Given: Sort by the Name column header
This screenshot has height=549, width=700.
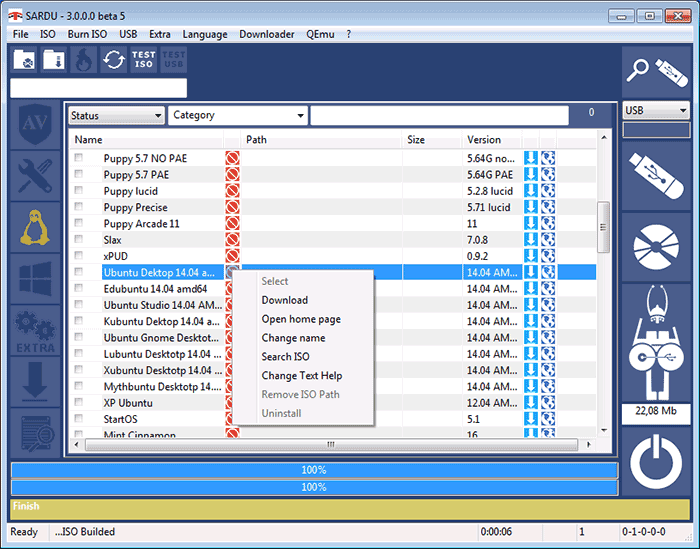Looking at the screenshot, I should (146, 140).
